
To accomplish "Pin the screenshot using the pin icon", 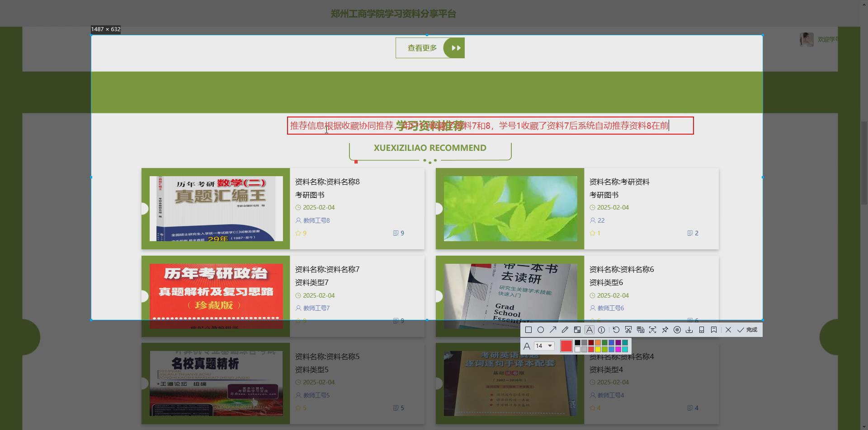I will (x=665, y=330).
